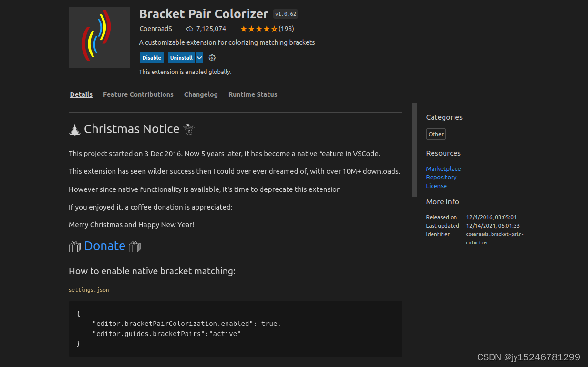
Task: Show the Runtime Status tab
Action: (x=253, y=94)
